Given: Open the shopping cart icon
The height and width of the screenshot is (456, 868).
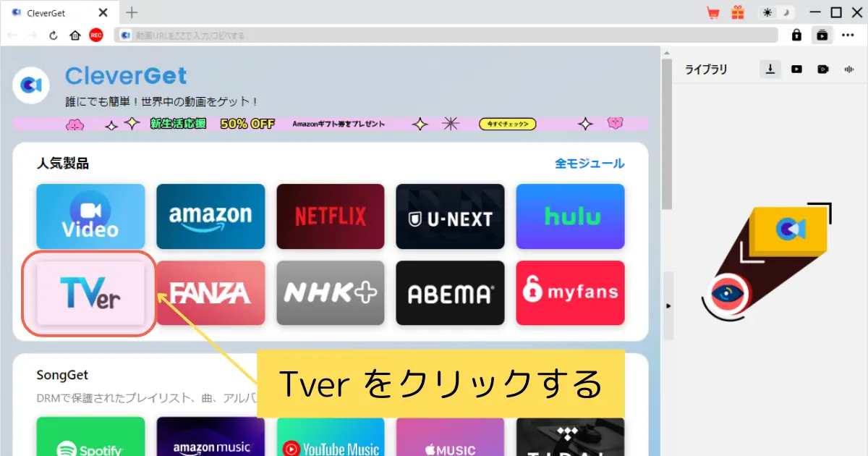Looking at the screenshot, I should [713, 12].
